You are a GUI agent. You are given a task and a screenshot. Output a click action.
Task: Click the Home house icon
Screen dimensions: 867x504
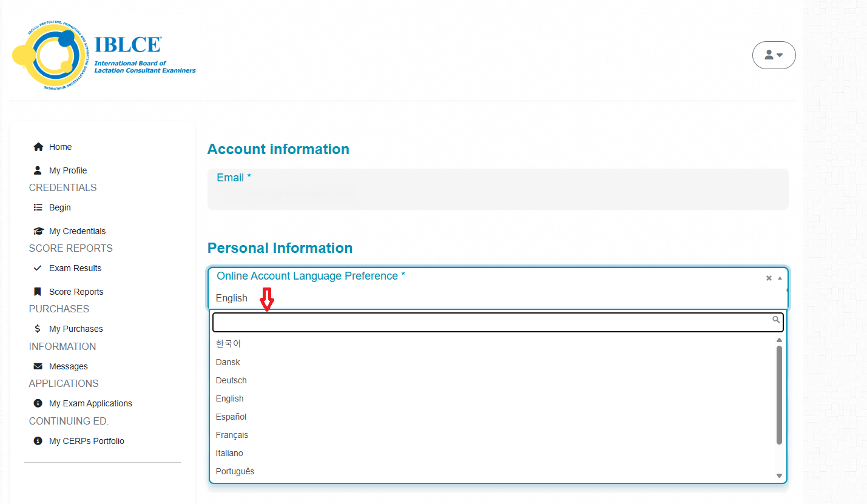pos(38,147)
